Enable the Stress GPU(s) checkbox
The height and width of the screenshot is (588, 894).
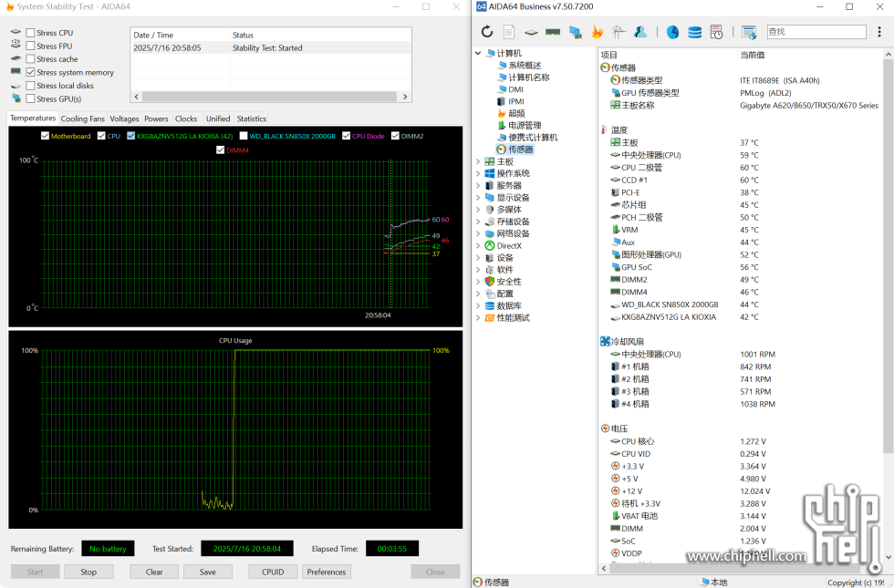click(x=31, y=98)
